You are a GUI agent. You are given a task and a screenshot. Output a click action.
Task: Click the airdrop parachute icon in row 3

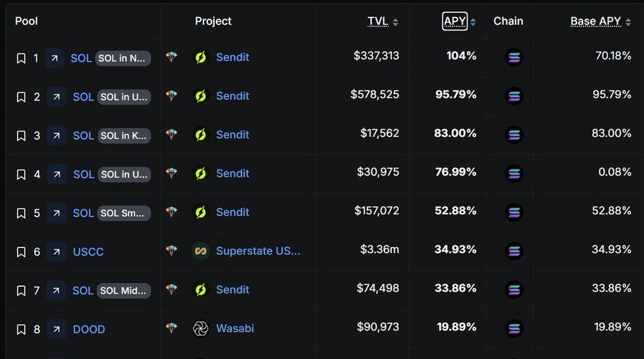click(172, 135)
